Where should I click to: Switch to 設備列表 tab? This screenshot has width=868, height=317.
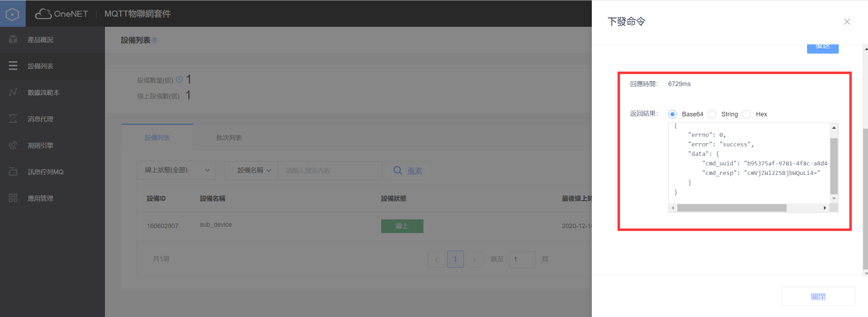157,138
